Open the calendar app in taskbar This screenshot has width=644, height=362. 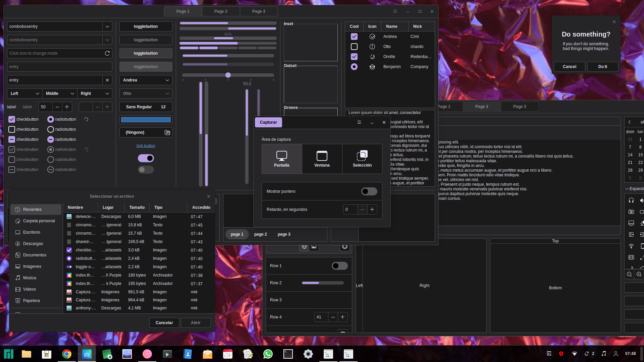tap(228, 354)
